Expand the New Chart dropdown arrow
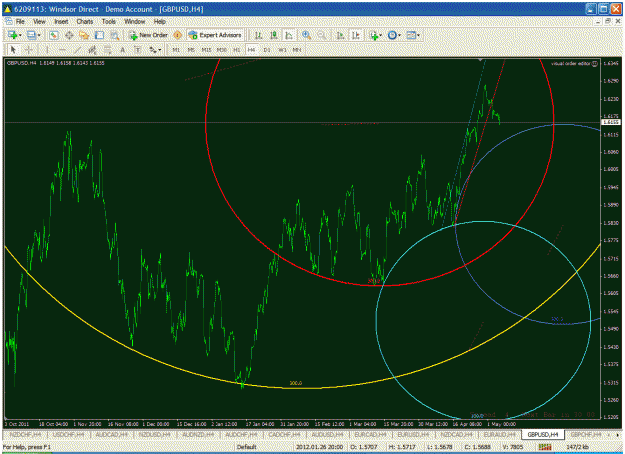Image resolution: width=625 pixels, height=454 pixels. tap(20, 35)
